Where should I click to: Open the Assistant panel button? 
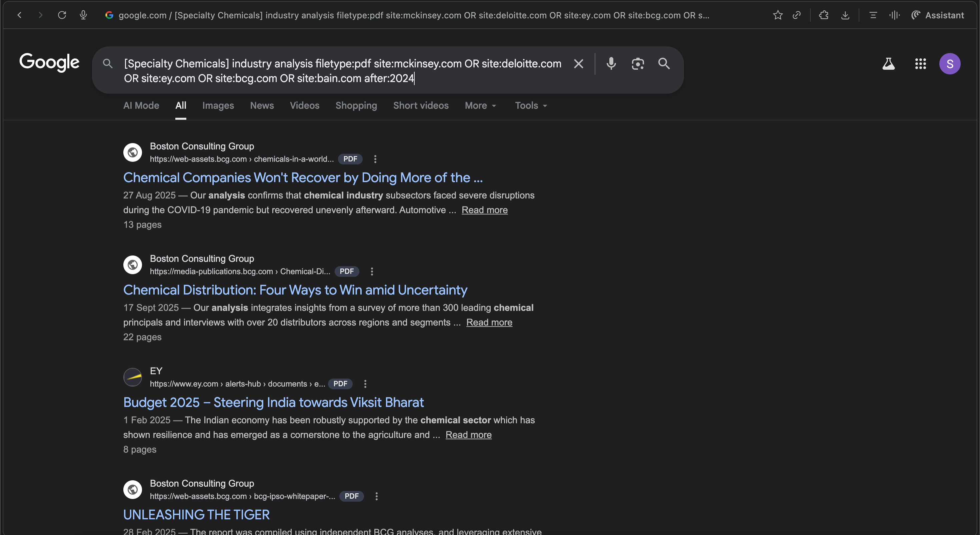(938, 15)
